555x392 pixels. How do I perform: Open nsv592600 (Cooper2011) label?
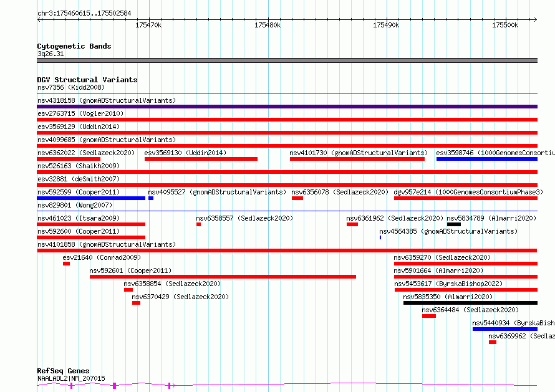78,231
